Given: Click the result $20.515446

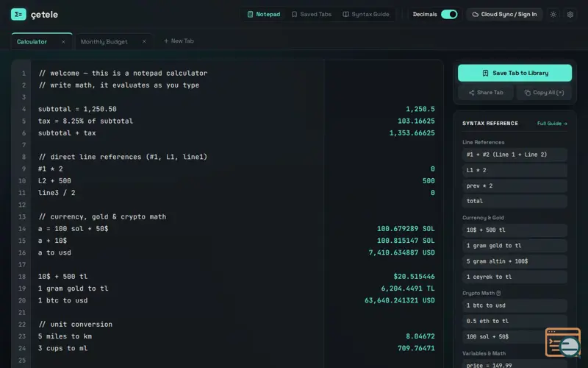Looking at the screenshot, I should pyautogui.click(x=414, y=277).
